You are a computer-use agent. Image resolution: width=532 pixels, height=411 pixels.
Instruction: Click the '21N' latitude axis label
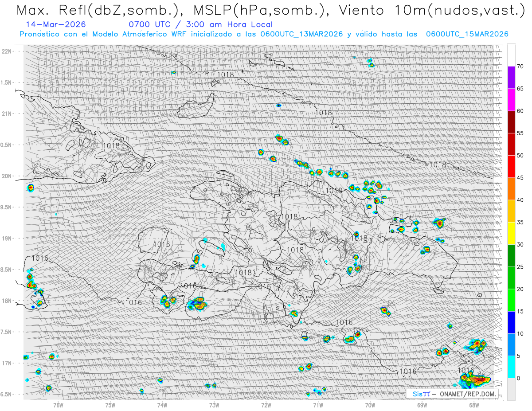[x=7, y=114]
